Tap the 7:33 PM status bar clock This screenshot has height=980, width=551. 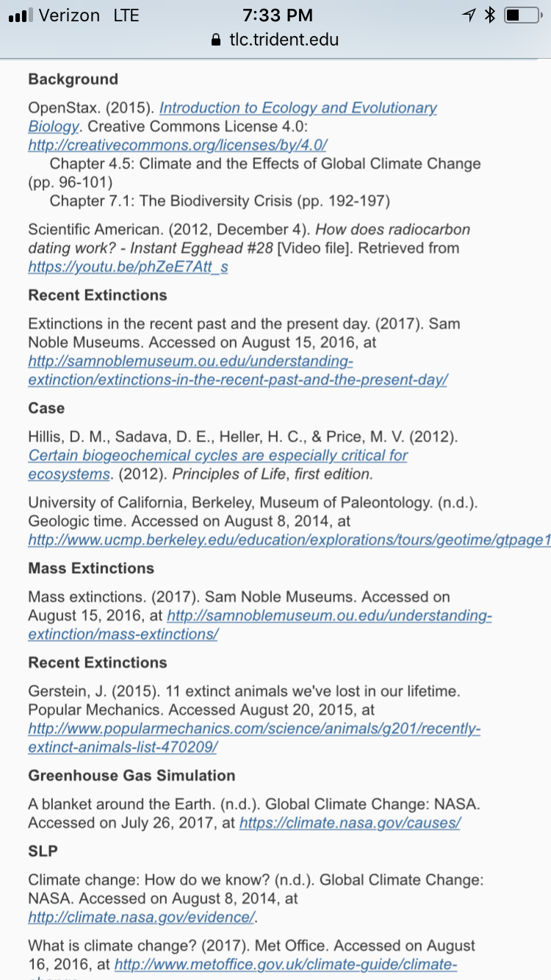pos(277,15)
